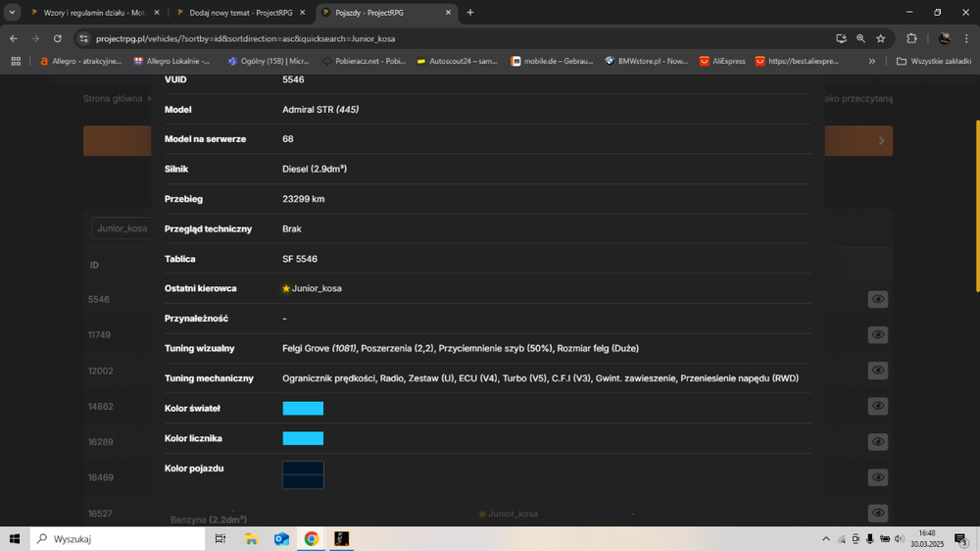Switch to Wzory i regulamin działu tab
Screen dimensions: 980x551
pos(94,13)
